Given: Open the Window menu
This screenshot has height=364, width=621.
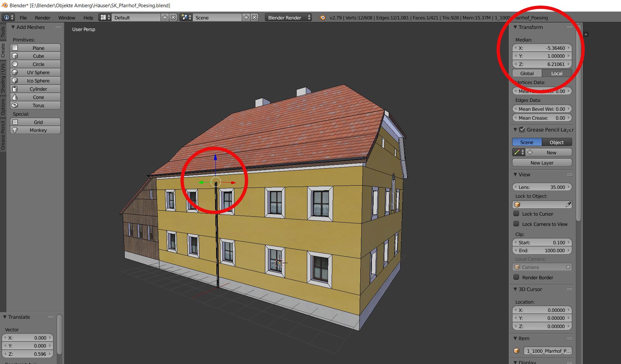Looking at the screenshot, I should (x=67, y=17).
